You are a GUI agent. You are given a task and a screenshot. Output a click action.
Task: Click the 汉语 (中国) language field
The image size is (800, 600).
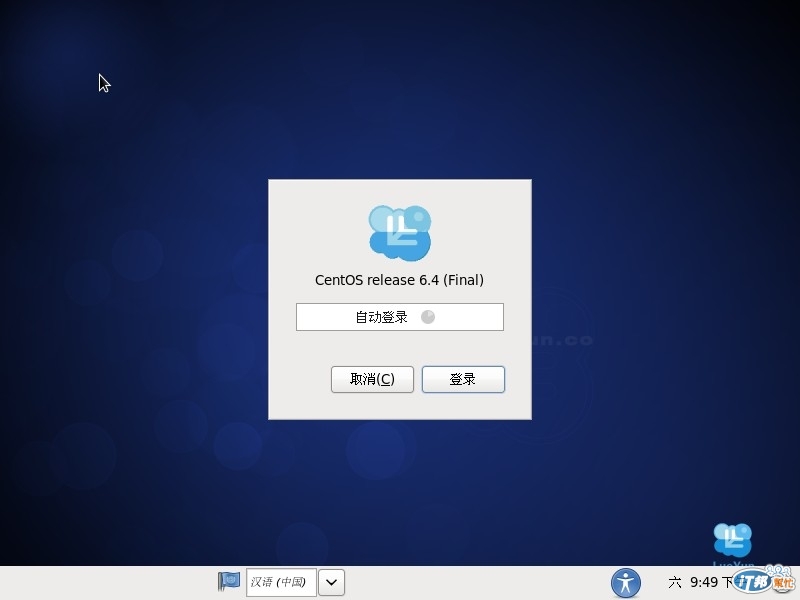(x=281, y=582)
